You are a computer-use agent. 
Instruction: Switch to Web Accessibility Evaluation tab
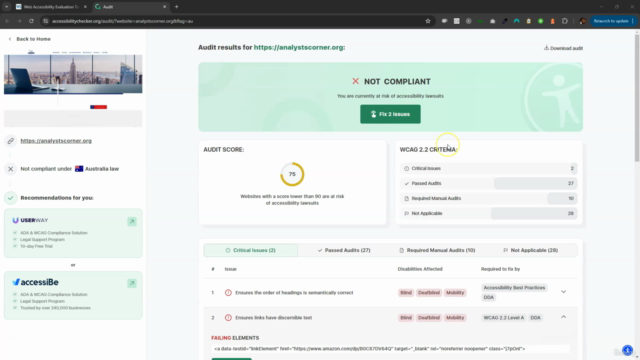pos(51,7)
